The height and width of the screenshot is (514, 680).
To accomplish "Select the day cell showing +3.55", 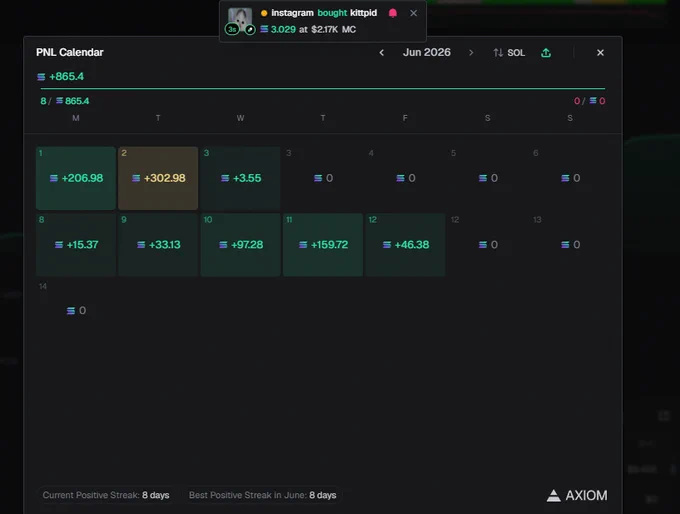I will (240, 178).
